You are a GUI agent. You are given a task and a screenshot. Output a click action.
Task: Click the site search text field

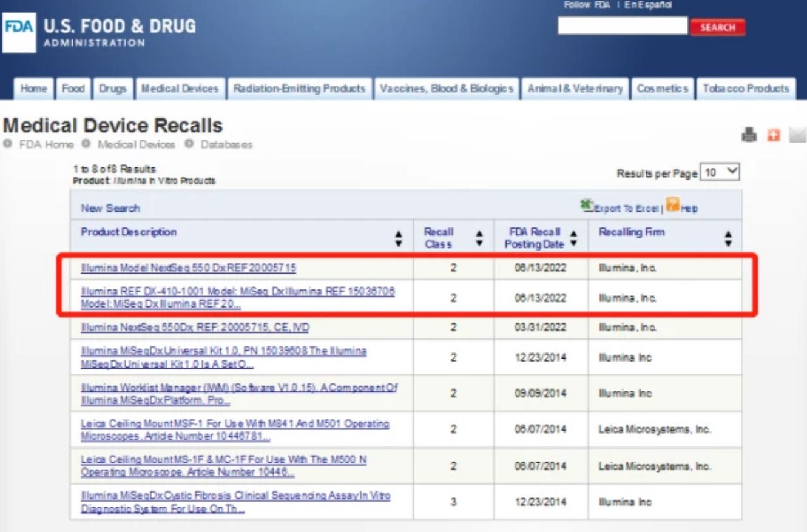[x=622, y=26]
